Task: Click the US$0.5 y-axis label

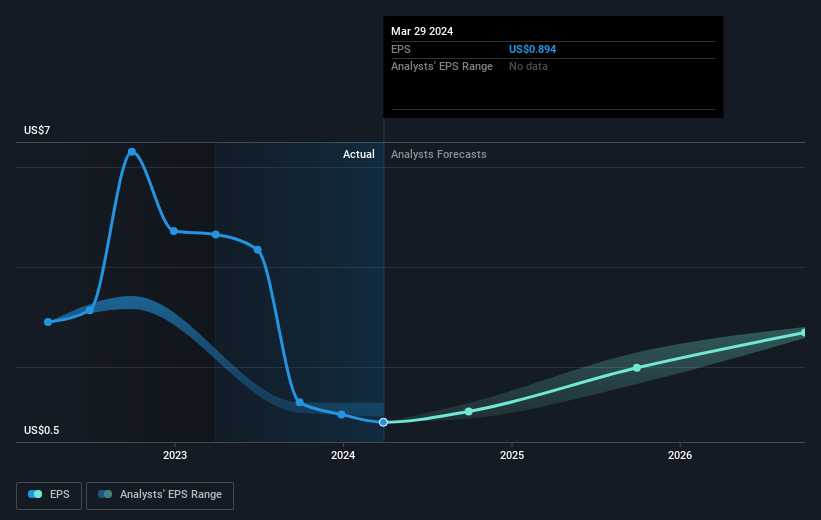Action: point(42,430)
